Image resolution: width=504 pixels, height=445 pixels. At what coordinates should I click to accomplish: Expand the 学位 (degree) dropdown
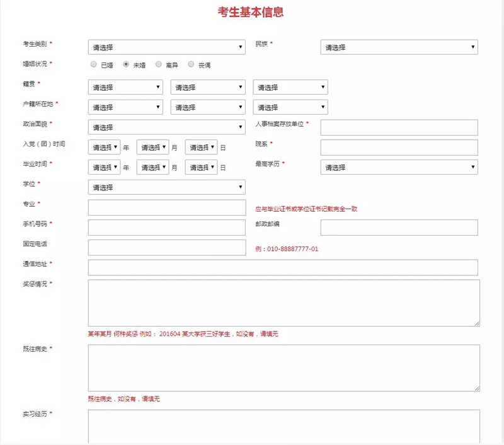pyautogui.click(x=166, y=187)
